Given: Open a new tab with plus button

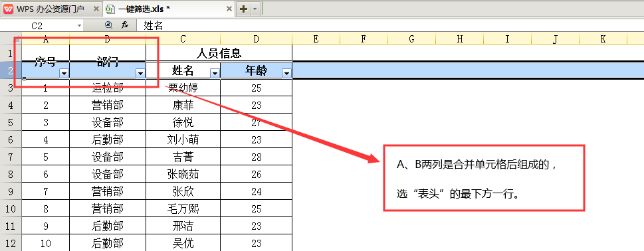Looking at the screenshot, I should (243, 9).
